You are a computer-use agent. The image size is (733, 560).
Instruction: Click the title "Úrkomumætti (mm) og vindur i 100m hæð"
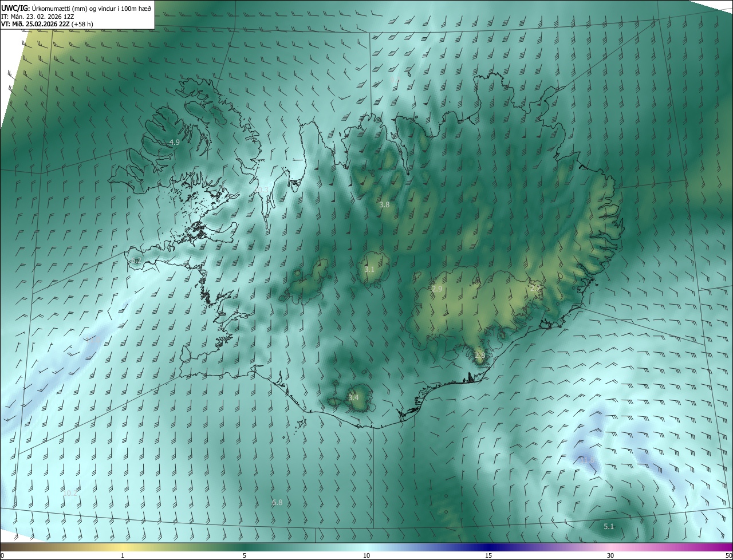(91, 8)
